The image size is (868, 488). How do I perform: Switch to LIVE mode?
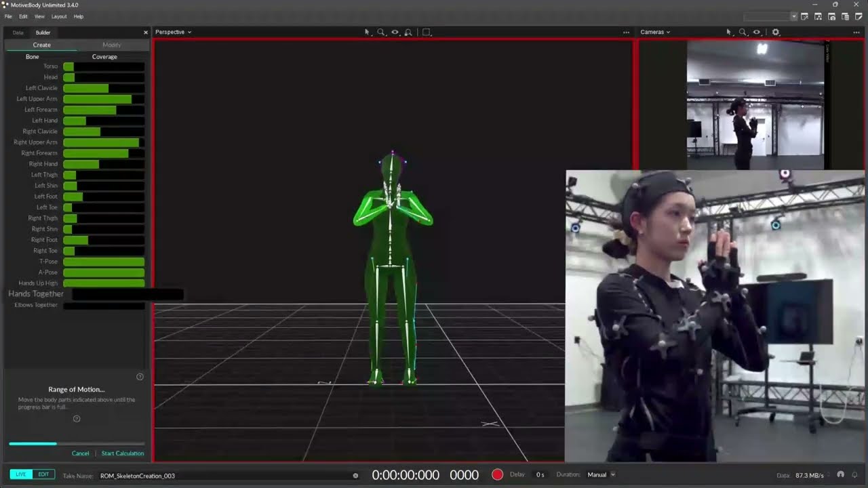click(x=21, y=474)
